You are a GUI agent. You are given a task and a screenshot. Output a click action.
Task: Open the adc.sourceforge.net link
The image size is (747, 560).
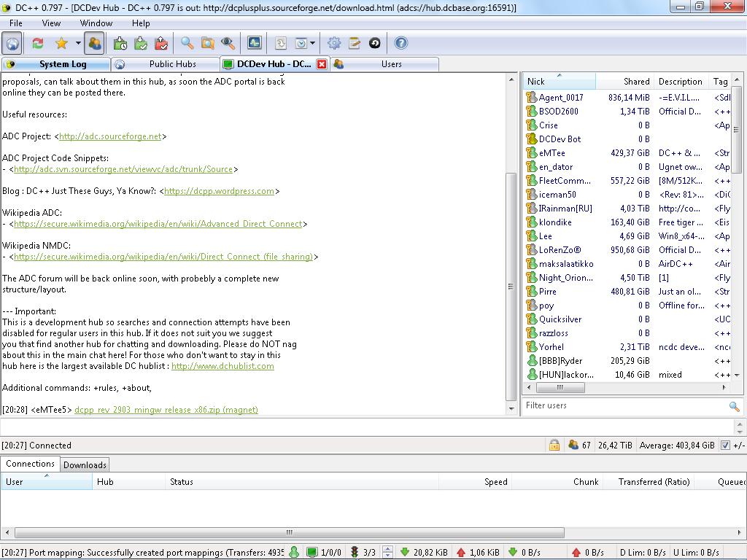pyautogui.click(x=110, y=136)
